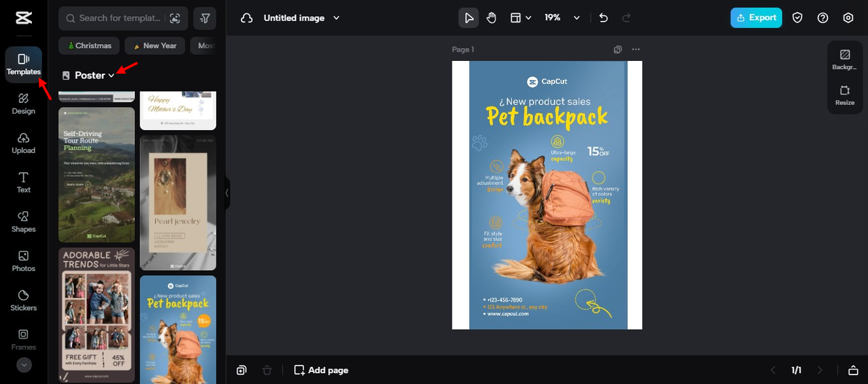Undo the last action
The height and width of the screenshot is (384, 868).
pyautogui.click(x=604, y=18)
